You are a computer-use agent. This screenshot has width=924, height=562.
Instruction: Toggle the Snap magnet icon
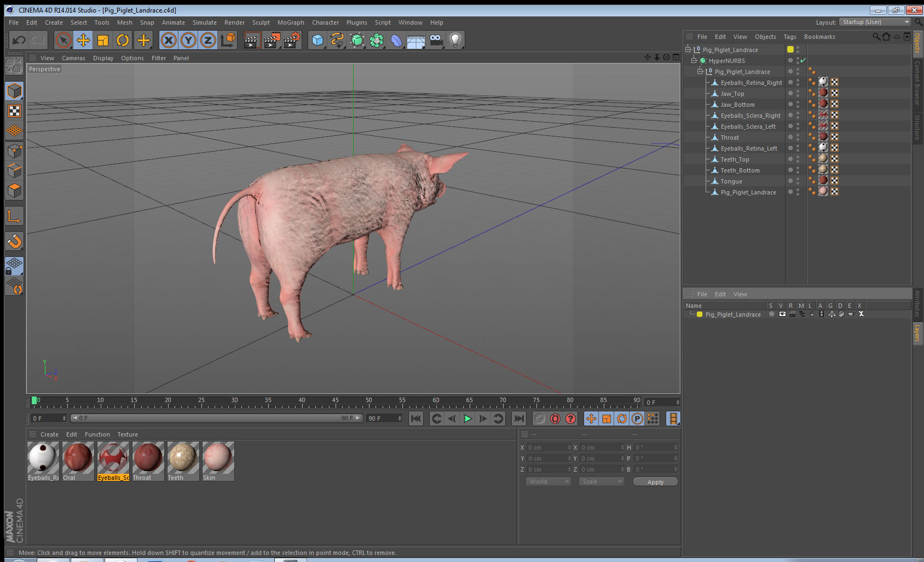tap(14, 241)
